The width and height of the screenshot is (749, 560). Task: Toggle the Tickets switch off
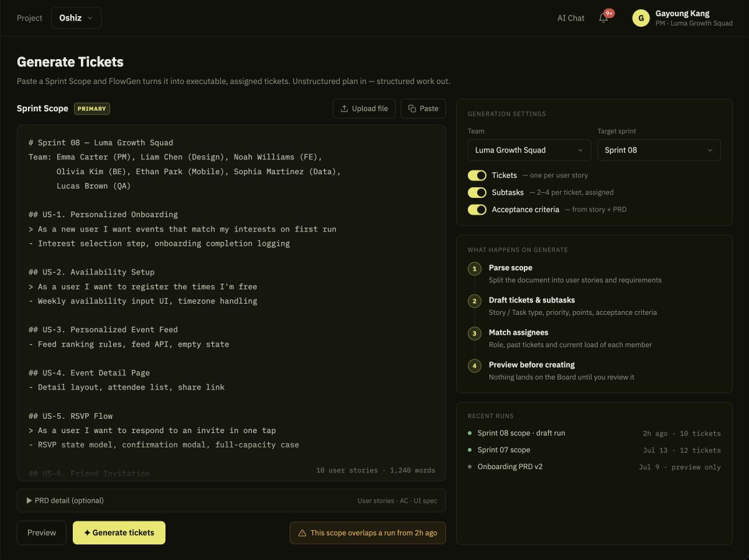point(477,175)
